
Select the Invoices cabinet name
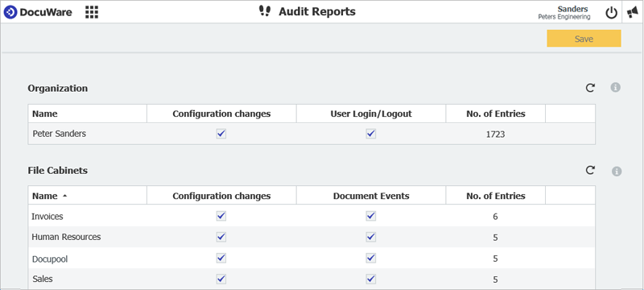(x=47, y=216)
